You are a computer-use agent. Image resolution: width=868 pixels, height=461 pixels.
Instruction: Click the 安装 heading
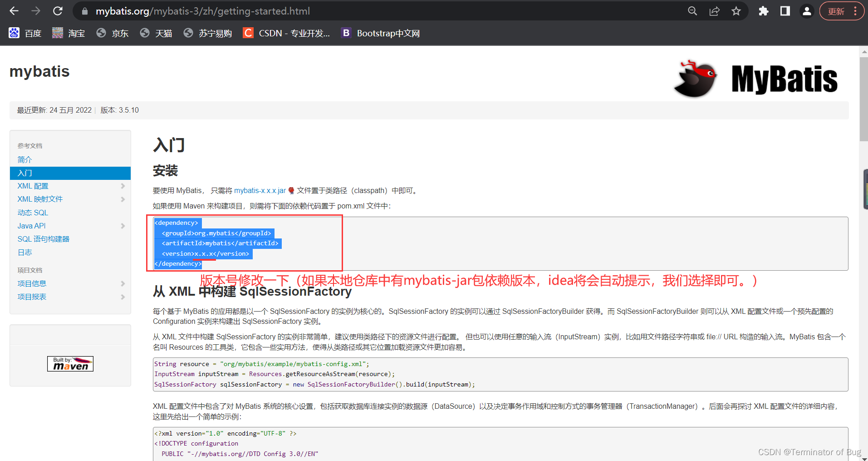pyautogui.click(x=165, y=171)
